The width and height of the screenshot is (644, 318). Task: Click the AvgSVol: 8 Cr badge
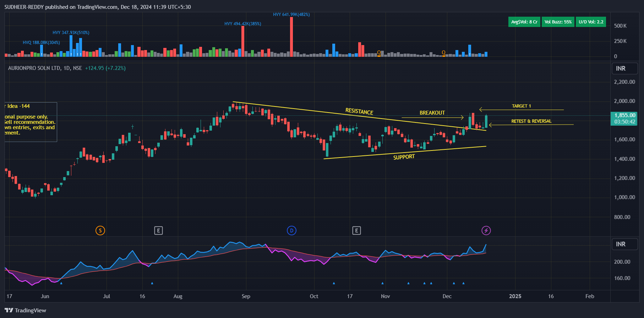[524, 22]
